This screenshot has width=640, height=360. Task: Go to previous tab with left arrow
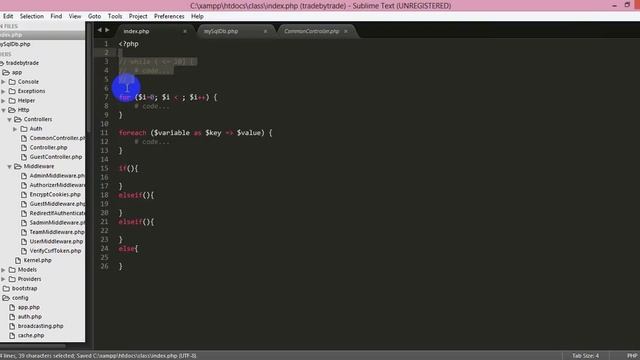point(99,30)
